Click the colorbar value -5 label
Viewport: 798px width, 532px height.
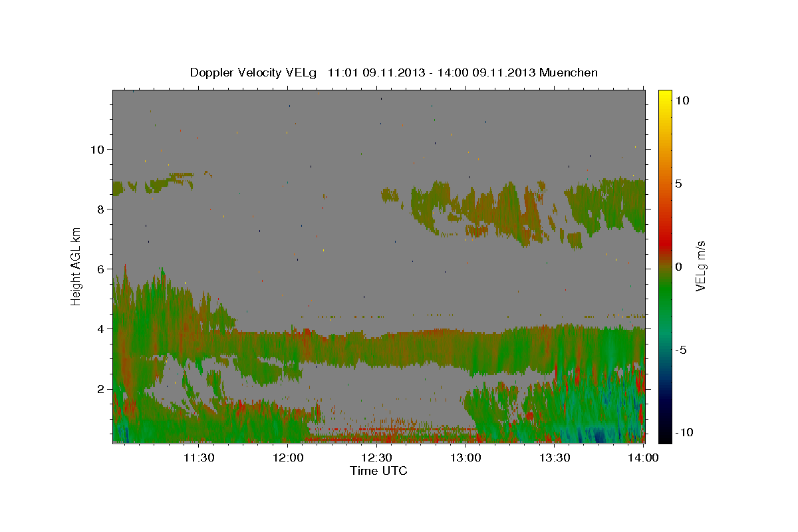point(682,350)
